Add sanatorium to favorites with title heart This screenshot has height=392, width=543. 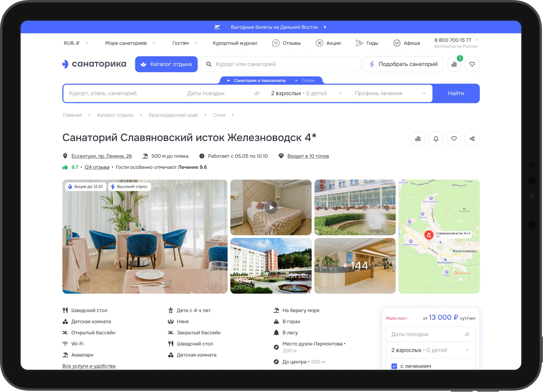454,139
